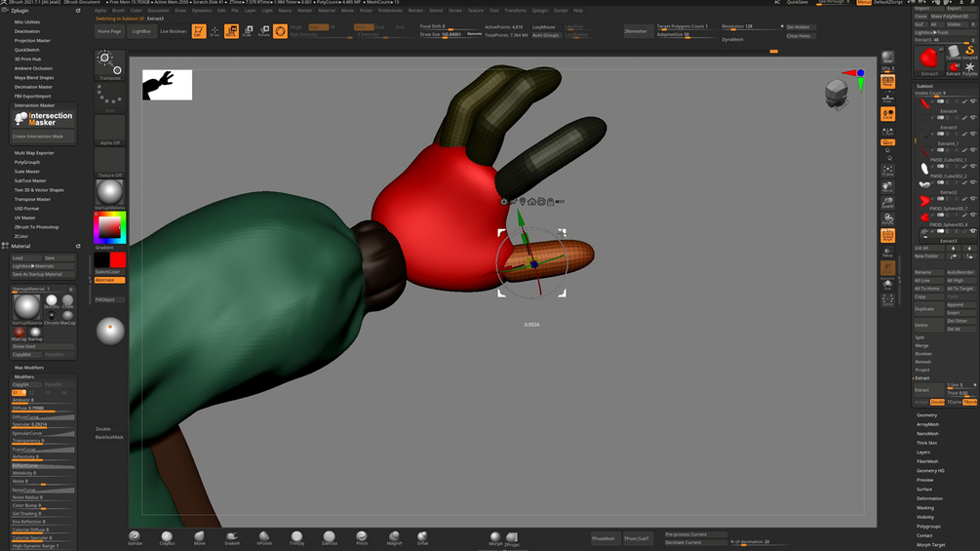Screen dimensions: 980x551
Task: Expand the Wax Modifiers section
Action: [x=28, y=368]
